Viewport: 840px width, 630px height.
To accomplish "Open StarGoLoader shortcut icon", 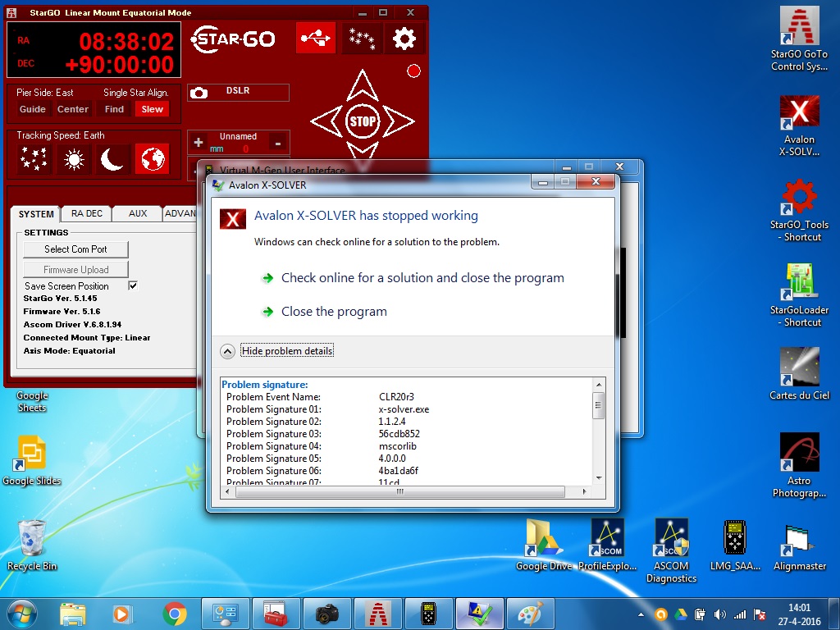I will (799, 294).
